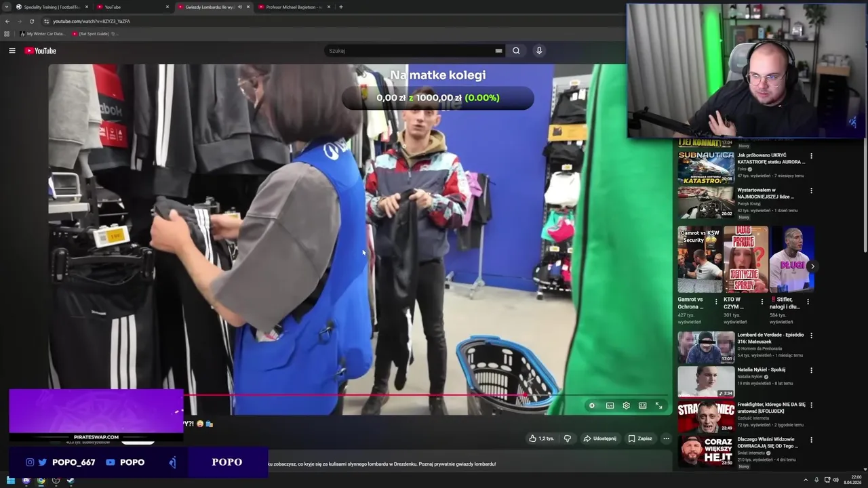Image resolution: width=868 pixels, height=488 pixels.
Task: View site information next to the URL
Action: tap(46, 21)
